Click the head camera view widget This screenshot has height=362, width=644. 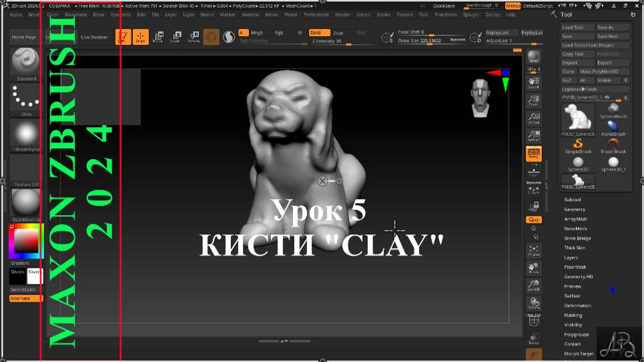(480, 98)
